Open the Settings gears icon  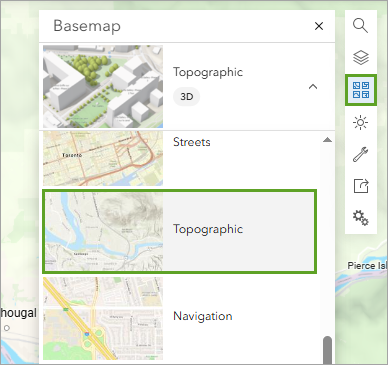[361, 217]
